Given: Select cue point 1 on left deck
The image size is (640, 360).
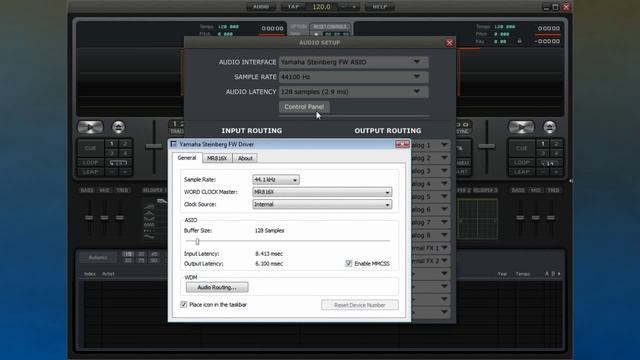Looking at the screenshot, I should pos(111,144).
